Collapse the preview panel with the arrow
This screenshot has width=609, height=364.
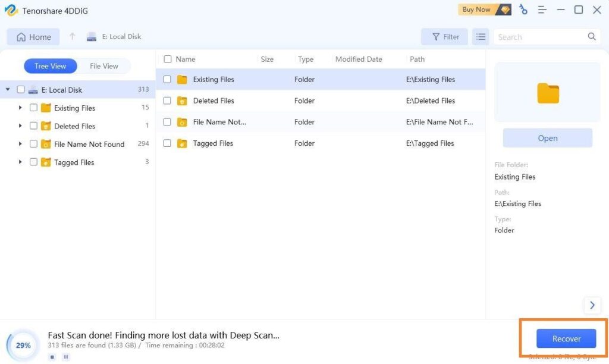coord(592,305)
